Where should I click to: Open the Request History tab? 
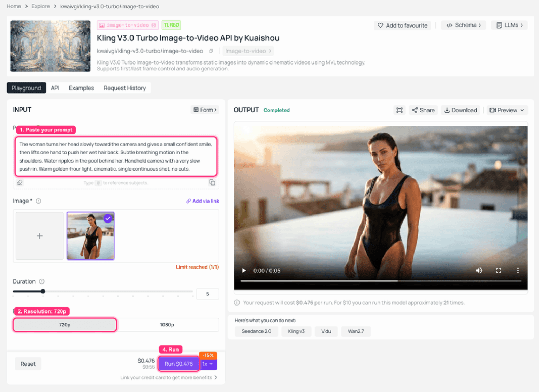coord(124,88)
